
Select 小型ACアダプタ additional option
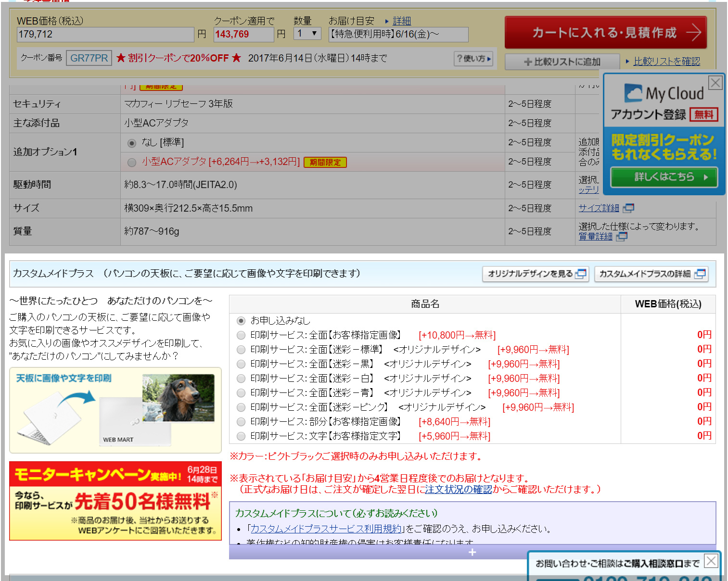132,163
